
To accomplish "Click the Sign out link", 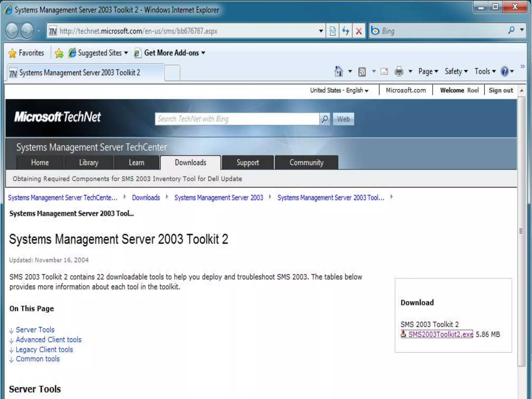I will click(501, 90).
